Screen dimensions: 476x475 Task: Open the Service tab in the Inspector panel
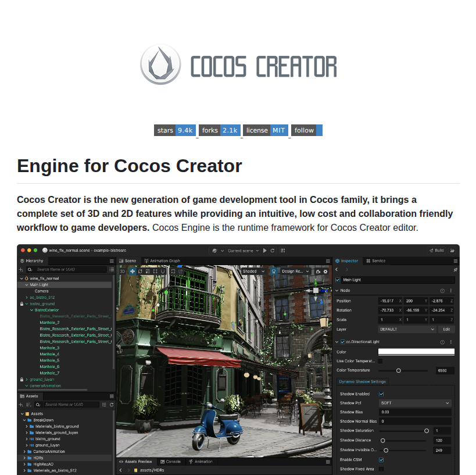coord(378,261)
